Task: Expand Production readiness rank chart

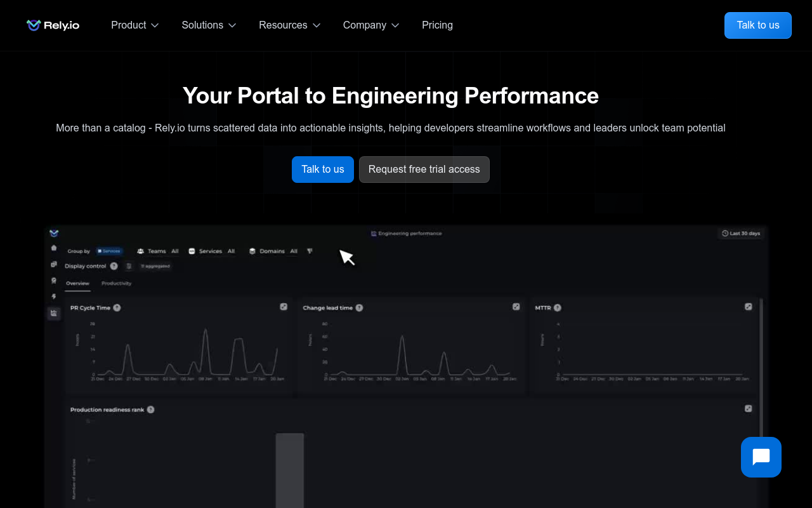Action: point(749,409)
